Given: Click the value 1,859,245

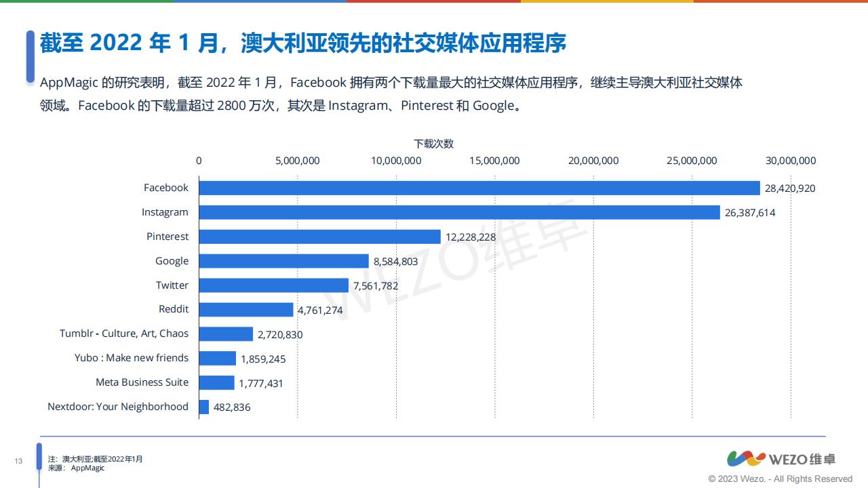Looking at the screenshot, I should click(x=263, y=359).
